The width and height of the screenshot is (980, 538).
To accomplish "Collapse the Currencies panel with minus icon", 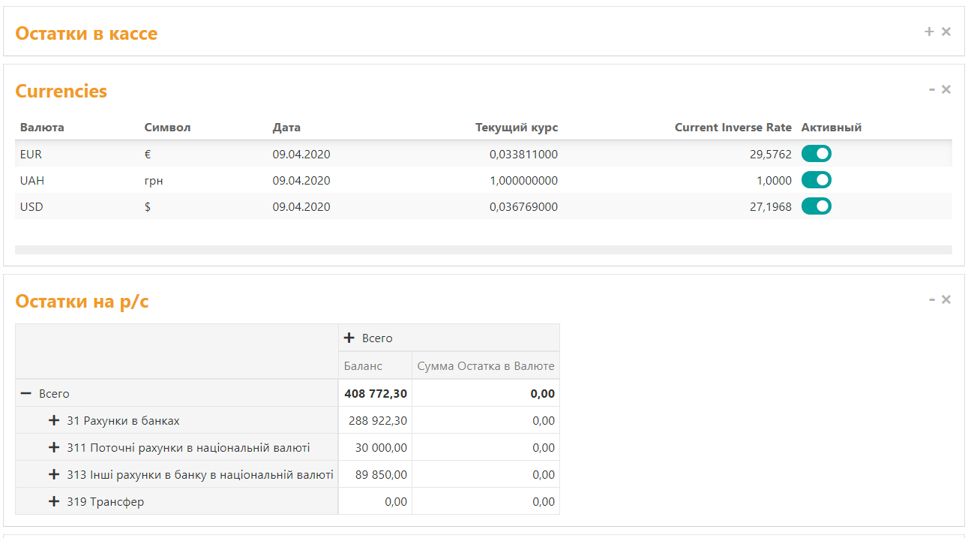I will (932, 89).
